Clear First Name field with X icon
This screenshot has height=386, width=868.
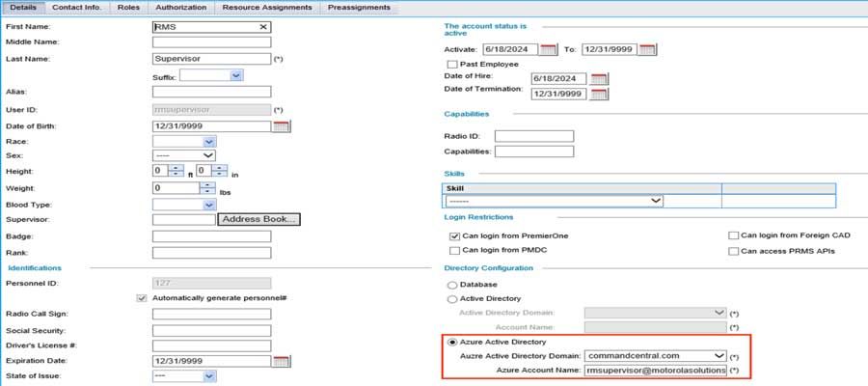263,27
